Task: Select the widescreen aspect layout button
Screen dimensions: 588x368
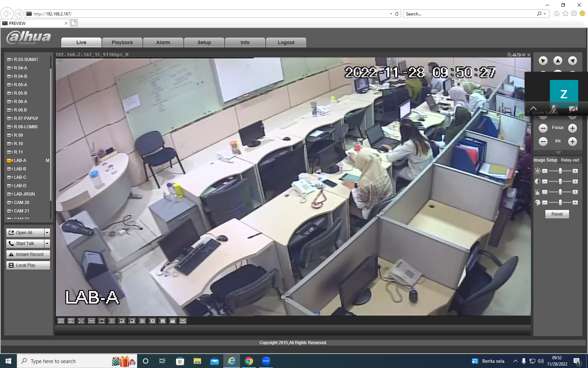Action: pos(91,321)
